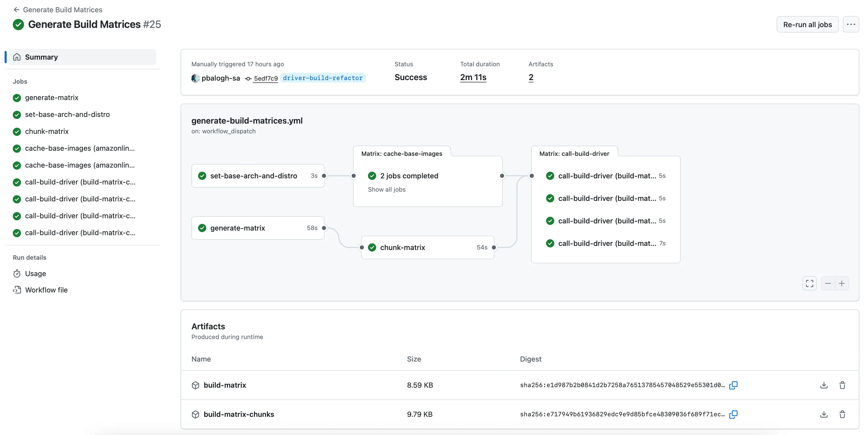Select chunk-matrix job in sidebar
This screenshot has width=868, height=435.
pos(47,132)
